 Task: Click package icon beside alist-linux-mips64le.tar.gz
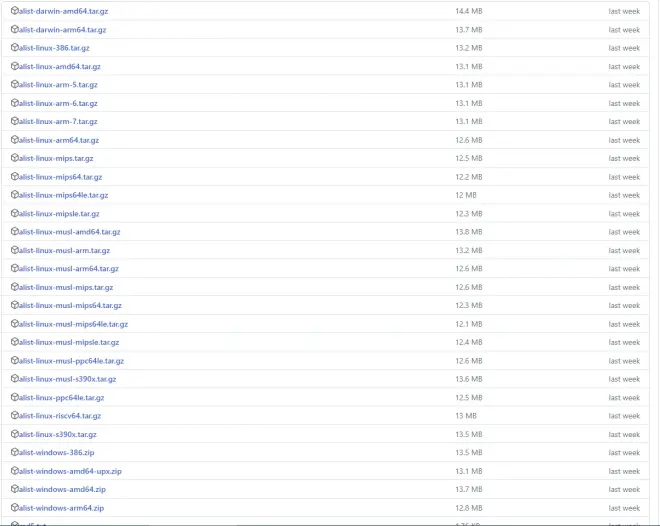pos(15,195)
